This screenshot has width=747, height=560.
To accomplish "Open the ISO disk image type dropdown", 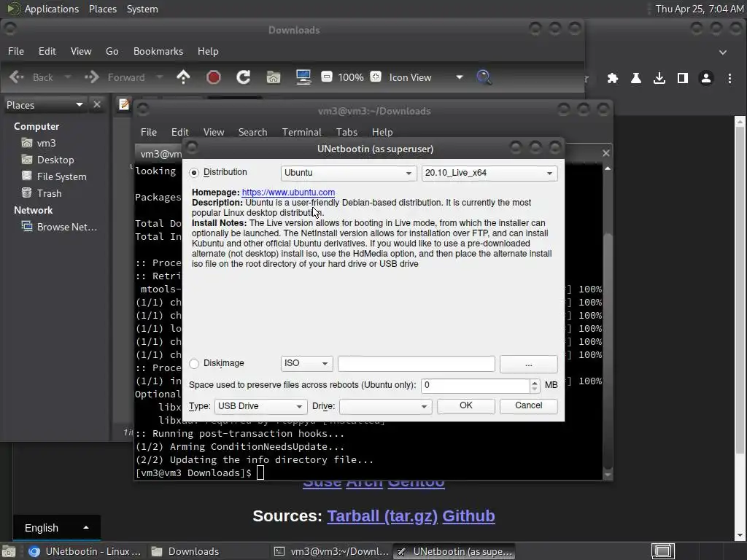I will tap(306, 363).
